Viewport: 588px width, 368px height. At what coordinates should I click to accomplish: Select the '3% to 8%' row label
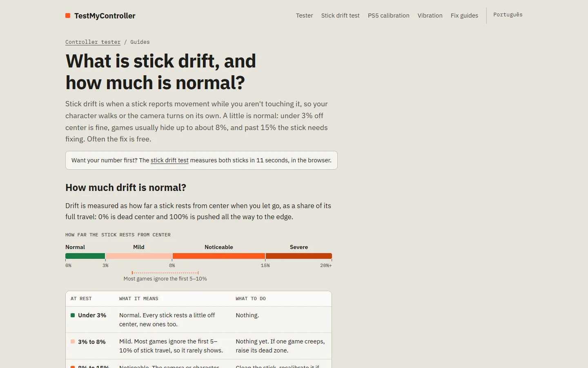91,342
